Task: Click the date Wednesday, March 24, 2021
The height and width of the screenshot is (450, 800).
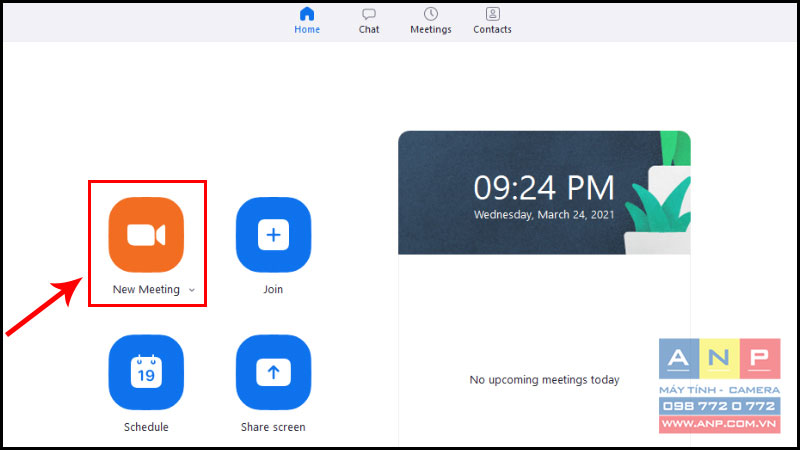Action: tap(544, 215)
